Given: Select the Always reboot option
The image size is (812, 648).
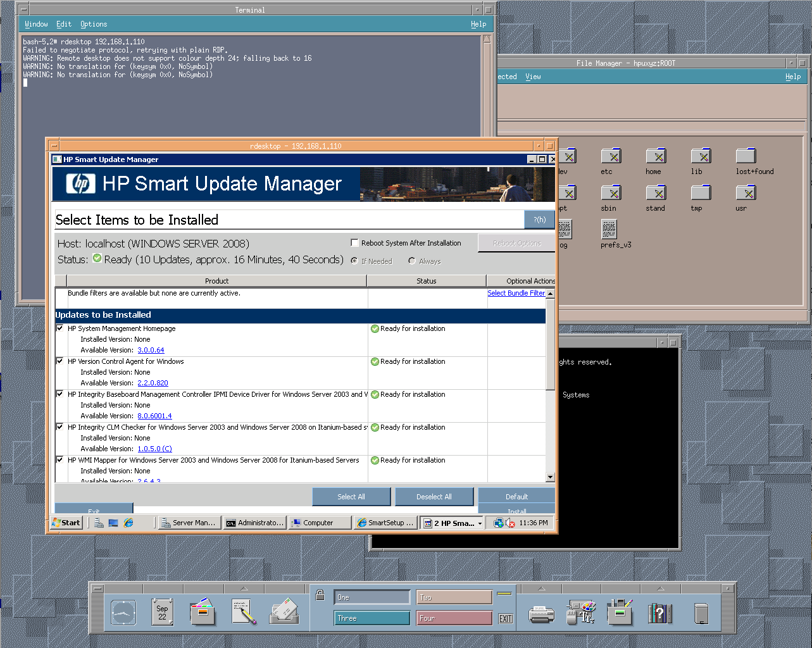Looking at the screenshot, I should (412, 261).
